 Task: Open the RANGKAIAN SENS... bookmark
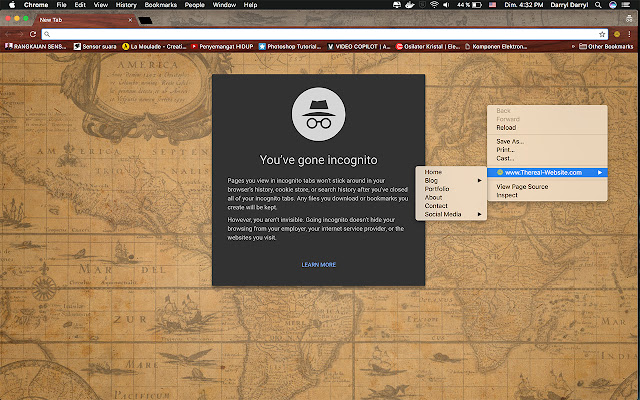tap(36, 47)
